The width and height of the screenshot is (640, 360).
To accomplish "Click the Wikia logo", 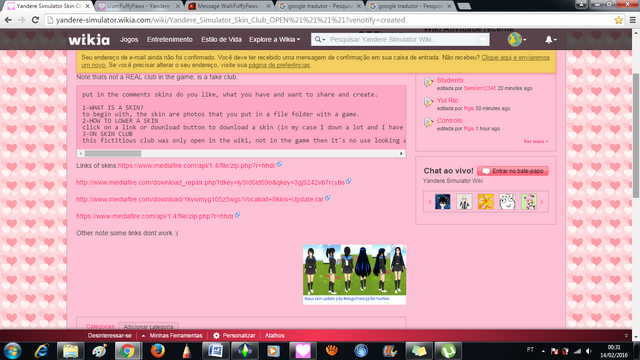I will tap(89, 40).
